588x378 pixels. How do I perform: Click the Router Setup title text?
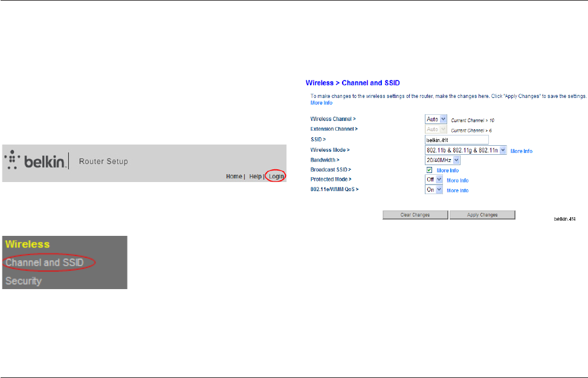pyautogui.click(x=103, y=161)
